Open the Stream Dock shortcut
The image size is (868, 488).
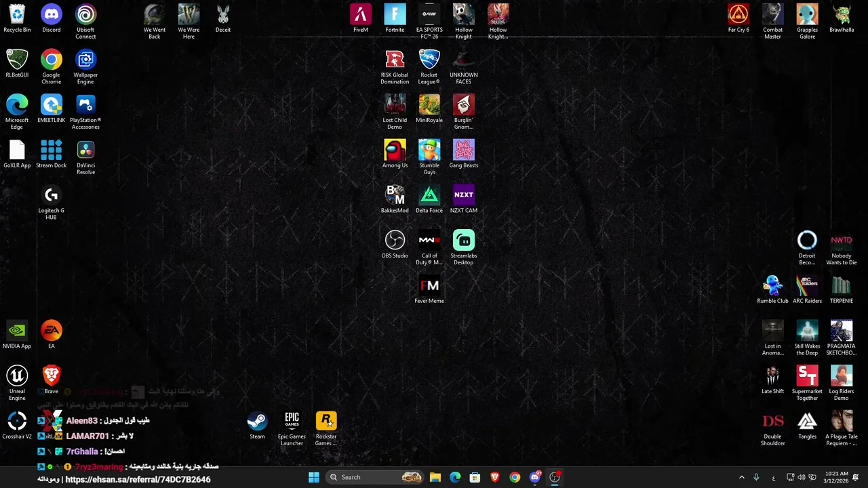click(x=52, y=155)
